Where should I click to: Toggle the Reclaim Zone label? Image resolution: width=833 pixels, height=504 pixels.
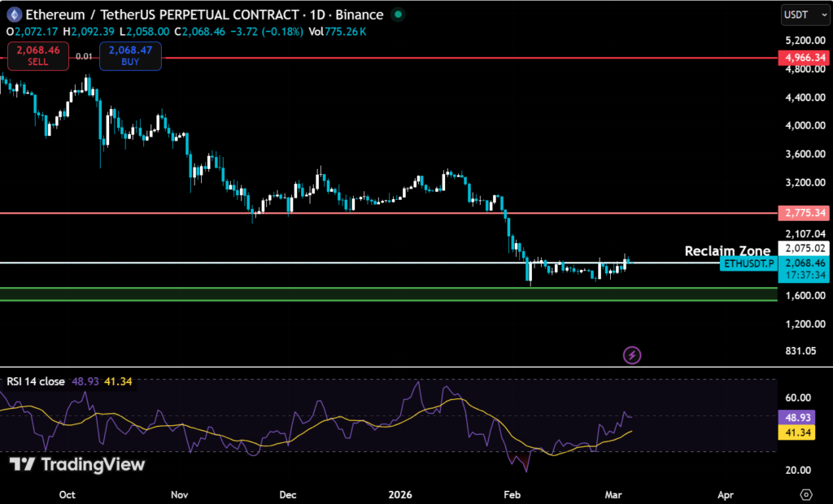[727, 251]
